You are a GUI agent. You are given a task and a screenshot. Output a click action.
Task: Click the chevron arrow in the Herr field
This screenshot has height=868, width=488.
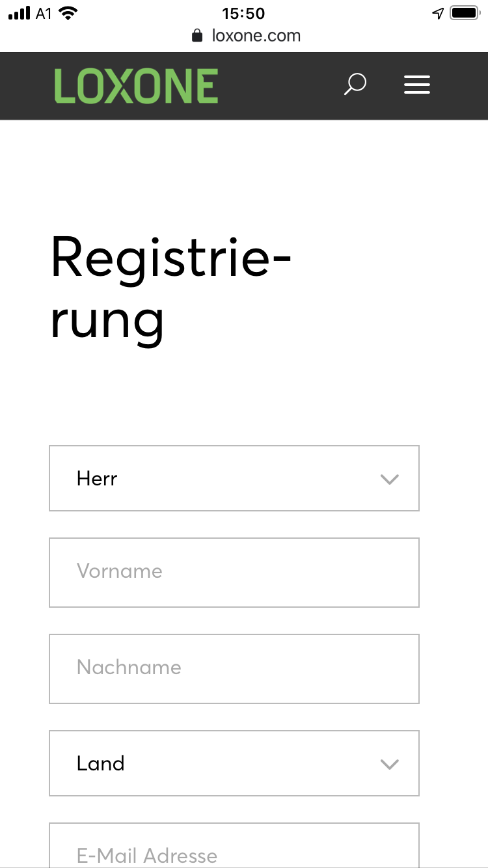point(389,480)
